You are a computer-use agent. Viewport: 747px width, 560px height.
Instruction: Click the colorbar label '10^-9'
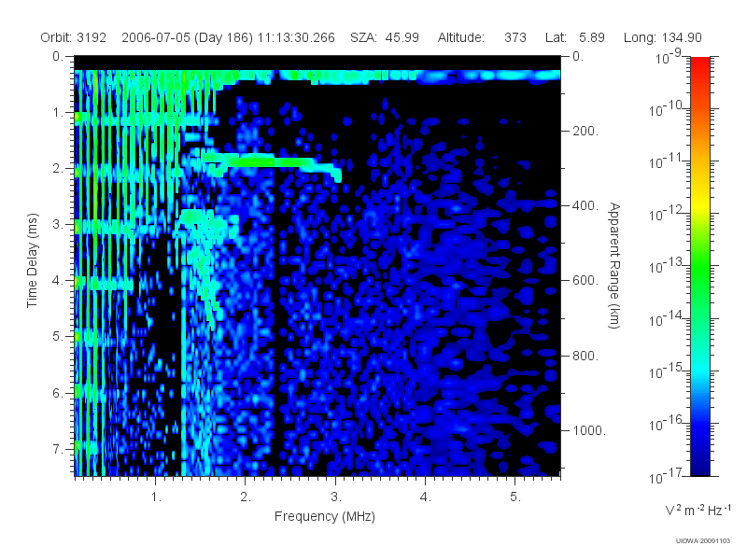tap(669, 57)
